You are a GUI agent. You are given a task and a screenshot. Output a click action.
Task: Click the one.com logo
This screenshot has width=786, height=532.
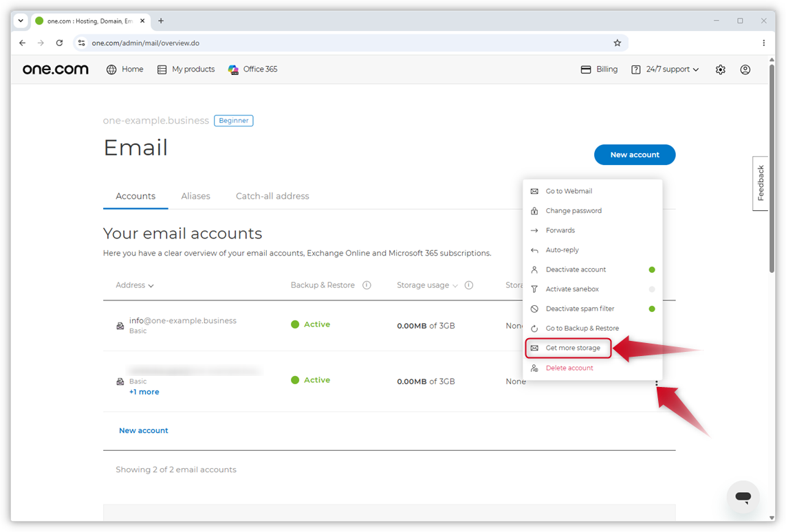point(55,69)
